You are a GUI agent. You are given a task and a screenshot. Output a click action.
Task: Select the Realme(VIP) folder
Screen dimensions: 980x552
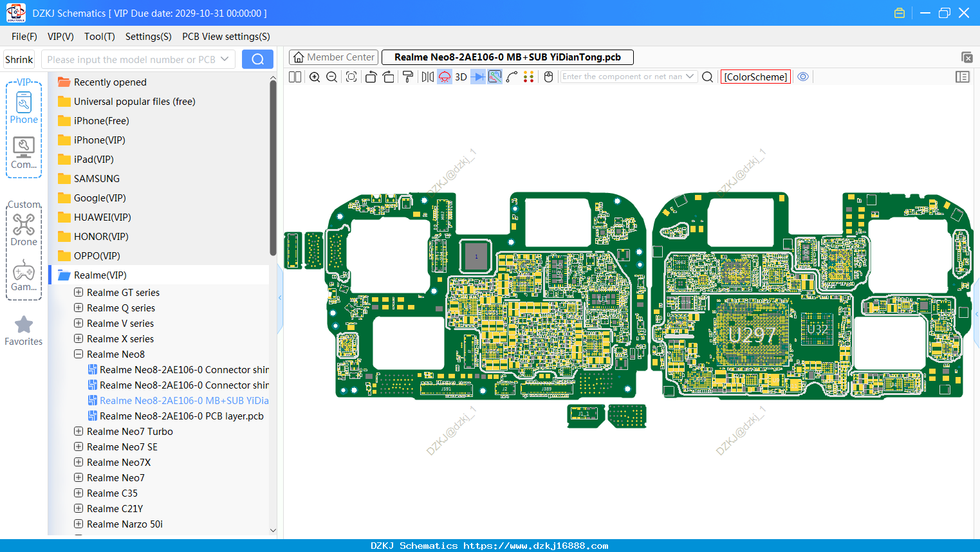point(160,275)
